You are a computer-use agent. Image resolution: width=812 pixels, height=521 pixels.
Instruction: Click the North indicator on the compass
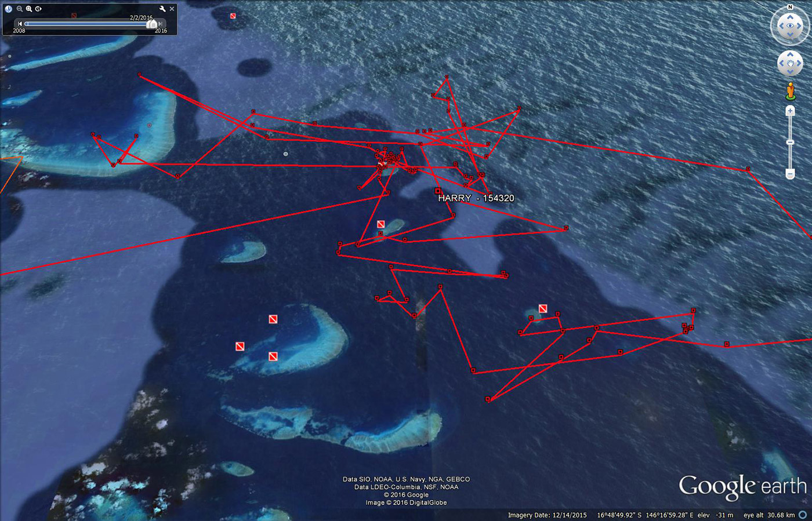click(x=790, y=7)
